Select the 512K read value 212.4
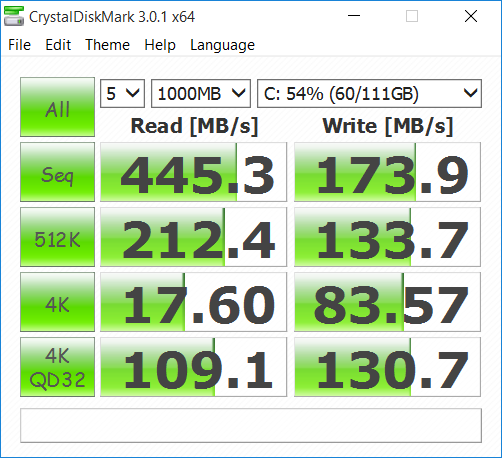Screen dimensions: 502x458 tap(193, 237)
